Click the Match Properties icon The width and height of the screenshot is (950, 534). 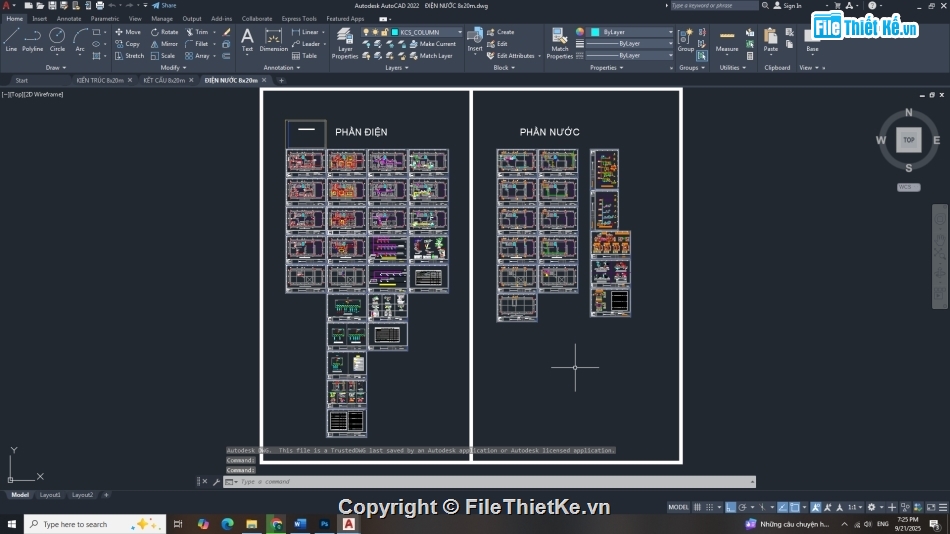[x=560, y=41]
